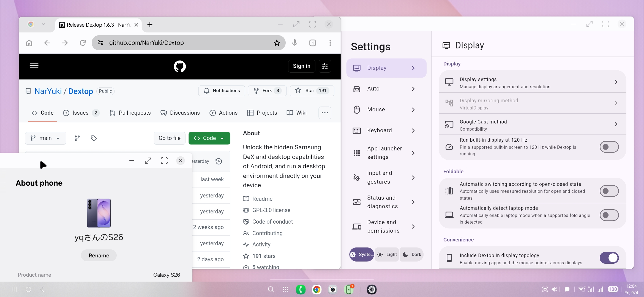Launch the Phone app from taskbar

pos(301,290)
